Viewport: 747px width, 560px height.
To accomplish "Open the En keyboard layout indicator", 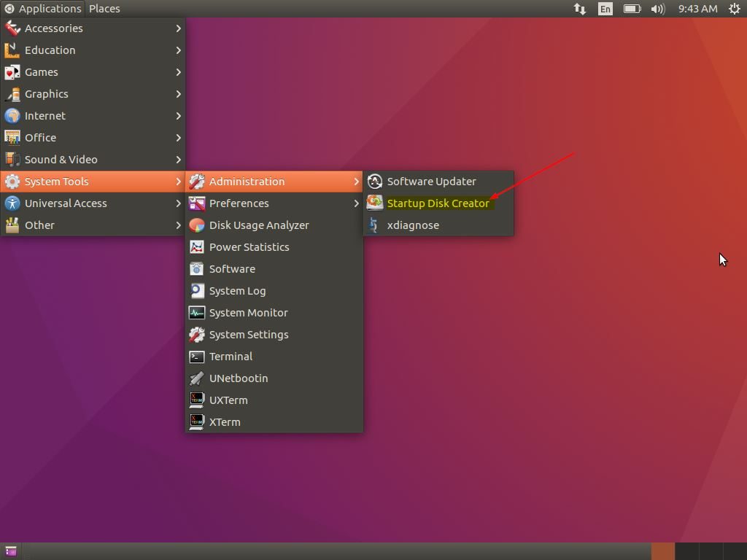I will click(605, 9).
